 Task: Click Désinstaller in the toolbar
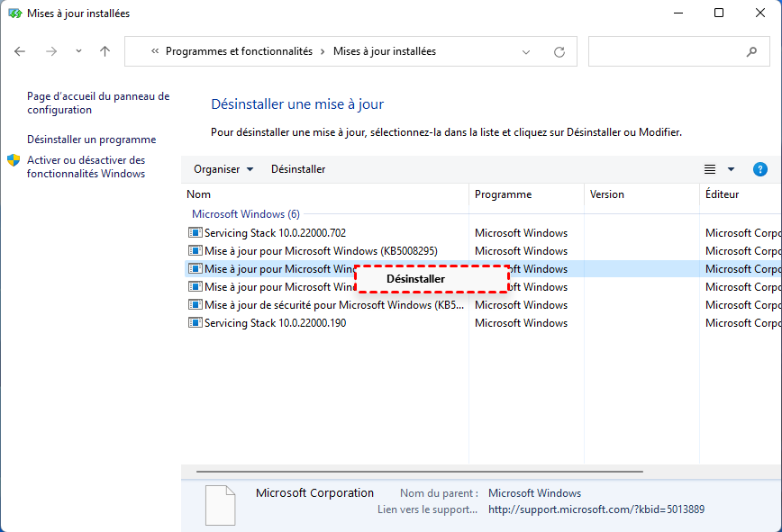tap(298, 169)
